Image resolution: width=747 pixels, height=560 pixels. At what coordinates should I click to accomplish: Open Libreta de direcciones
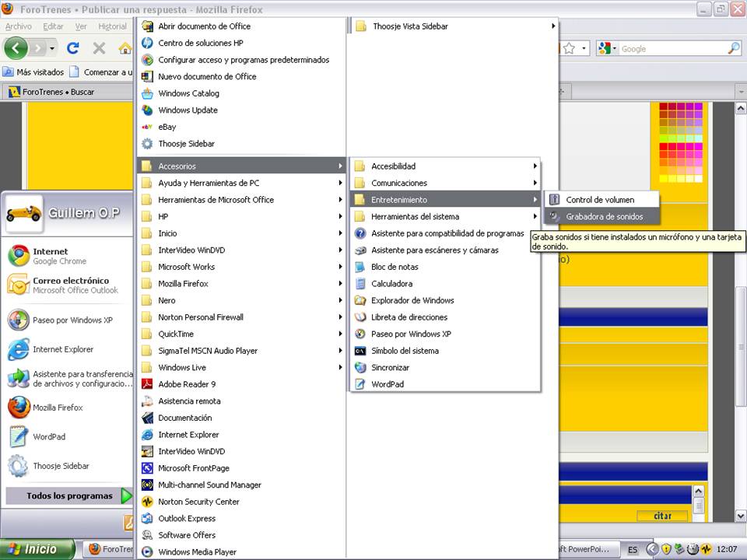pos(445,317)
